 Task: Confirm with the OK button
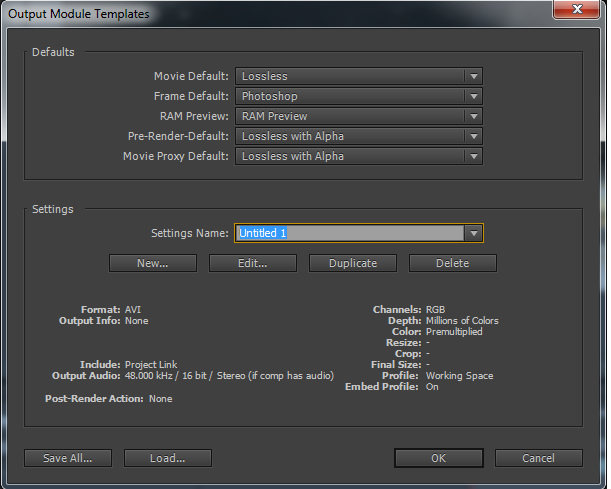(x=439, y=458)
